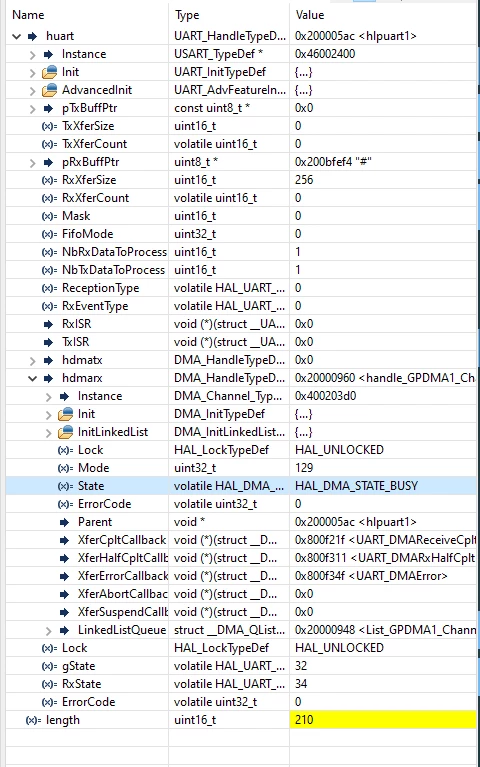Click the ReceptionType variable icon
Image resolution: width=480 pixels, height=767 pixels.
[x=49, y=289]
